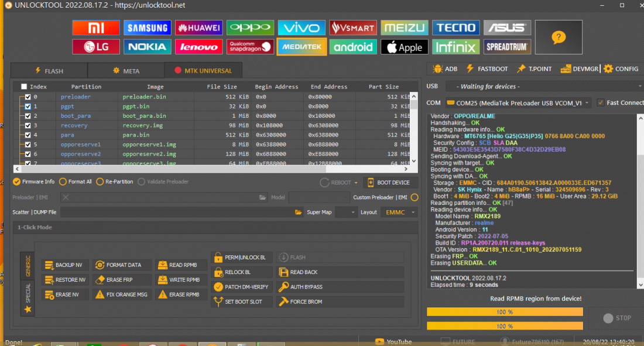
Task: Browse for Preloader EMI file folder icon
Action: tap(262, 198)
